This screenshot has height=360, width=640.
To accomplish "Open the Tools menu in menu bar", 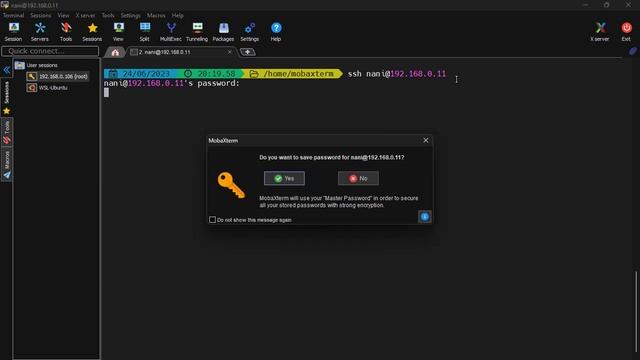I will [x=108, y=16].
